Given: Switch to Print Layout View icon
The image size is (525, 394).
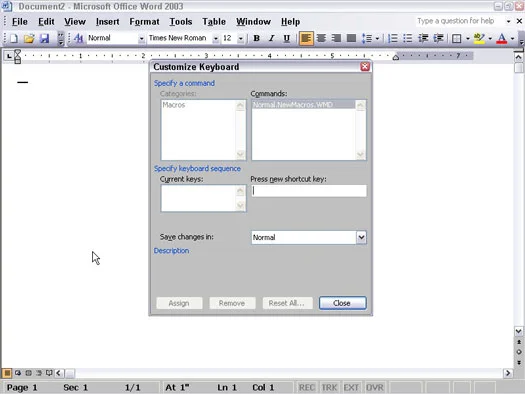Looking at the screenshot, I should click(x=28, y=373).
